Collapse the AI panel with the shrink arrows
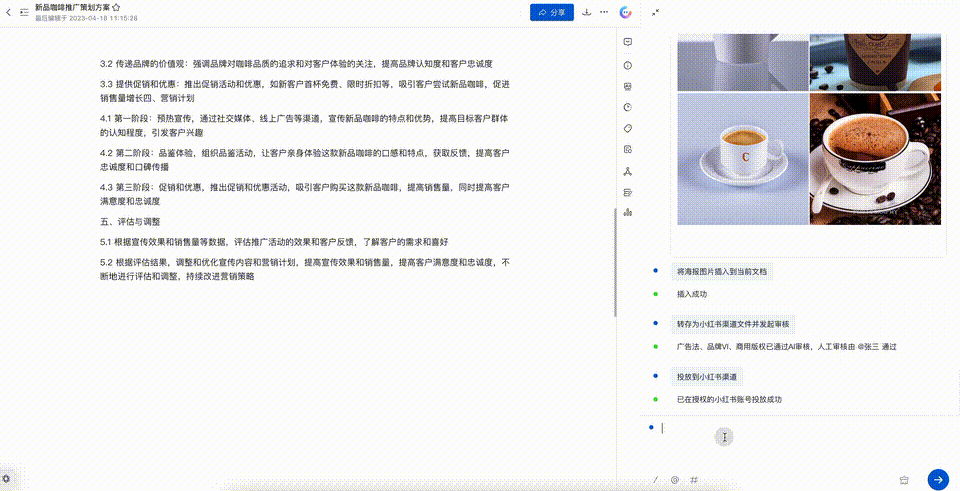This screenshot has width=960, height=491. tap(655, 13)
